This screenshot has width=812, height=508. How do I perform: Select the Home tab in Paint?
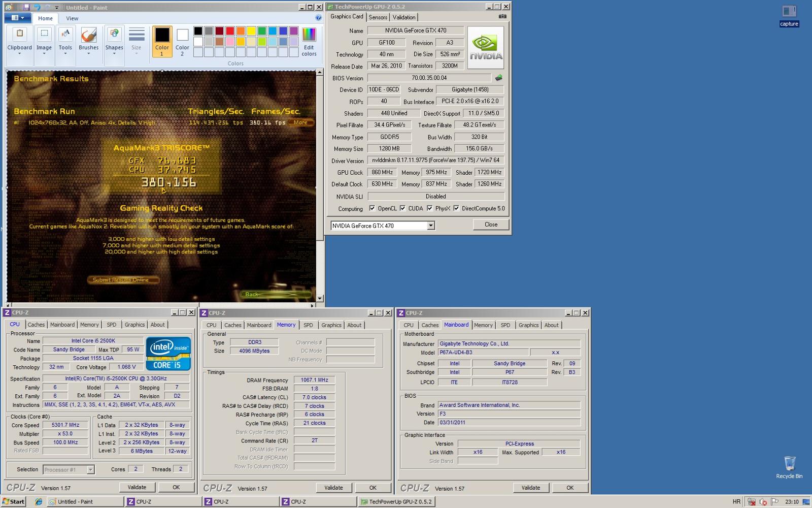[x=45, y=18]
